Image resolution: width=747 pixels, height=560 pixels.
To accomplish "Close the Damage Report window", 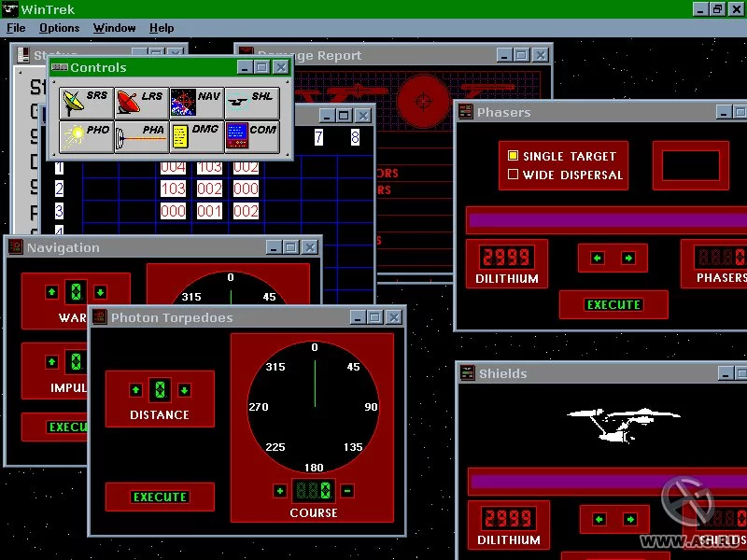I will pos(541,55).
